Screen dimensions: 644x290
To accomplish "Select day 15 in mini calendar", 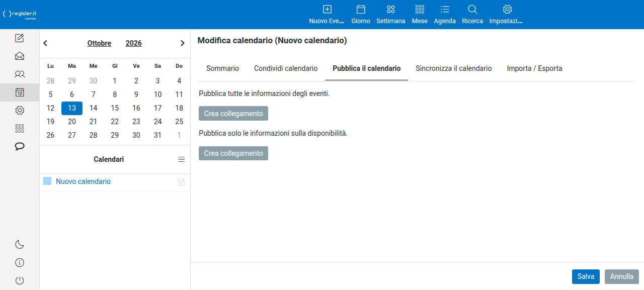I will [115, 108].
